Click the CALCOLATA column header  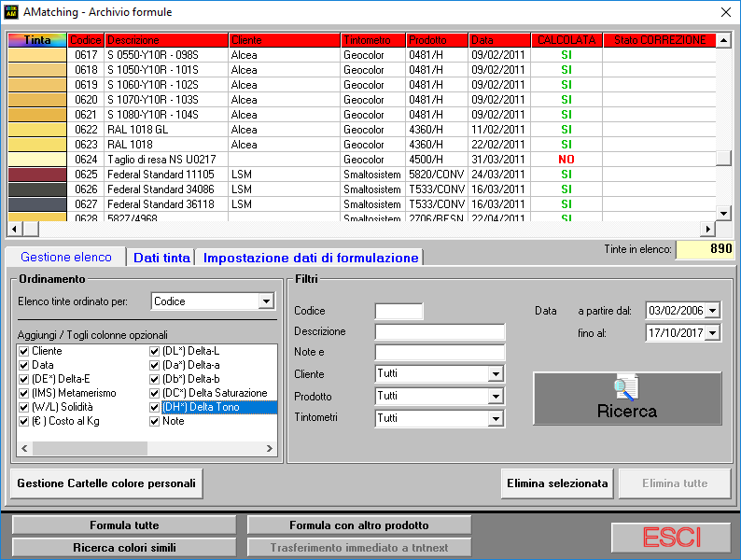[x=566, y=40]
